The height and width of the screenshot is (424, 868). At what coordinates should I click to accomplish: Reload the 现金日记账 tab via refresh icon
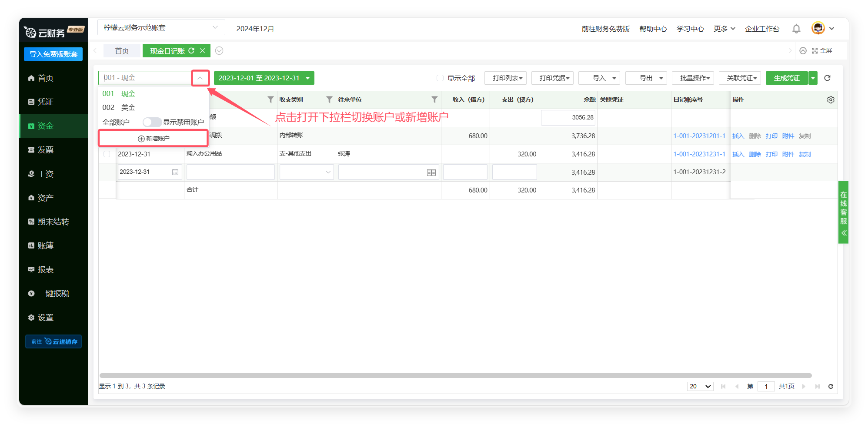(191, 51)
